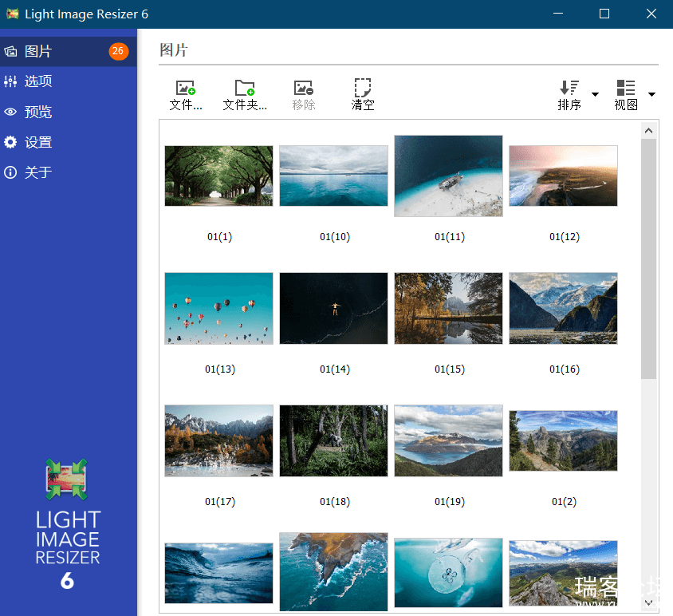673x616 pixels.
Task: Click the scrollbar up arrow
Action: pos(648,130)
